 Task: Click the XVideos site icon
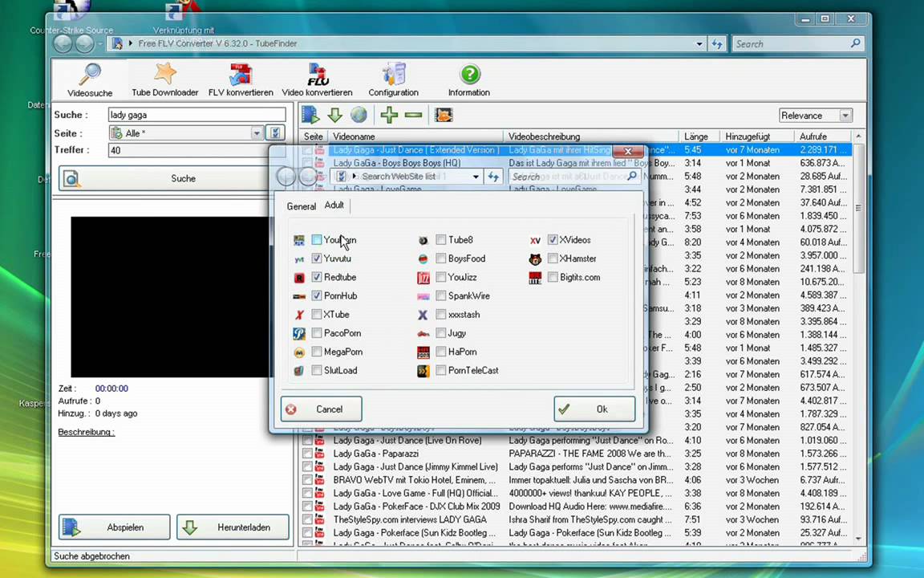(535, 240)
